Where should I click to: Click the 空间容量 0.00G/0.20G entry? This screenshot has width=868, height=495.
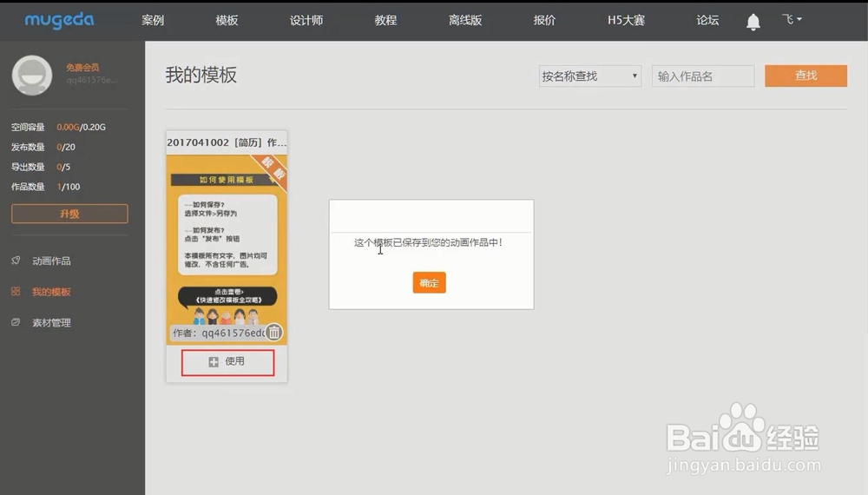coord(58,127)
